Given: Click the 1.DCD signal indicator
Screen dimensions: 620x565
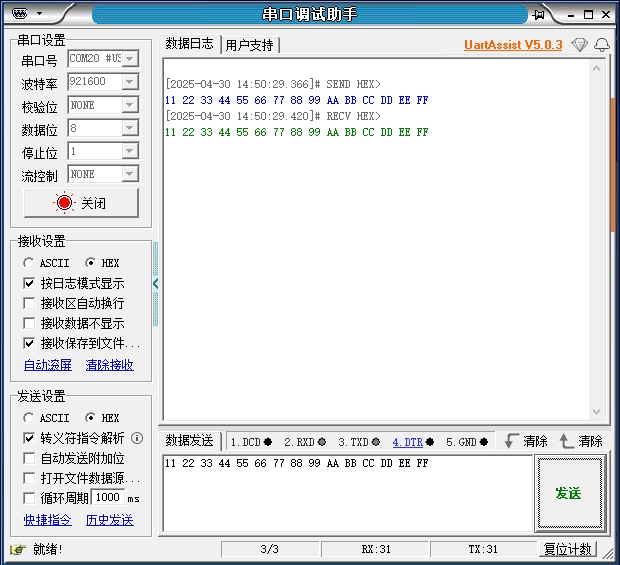Looking at the screenshot, I should pyautogui.click(x=251, y=442).
